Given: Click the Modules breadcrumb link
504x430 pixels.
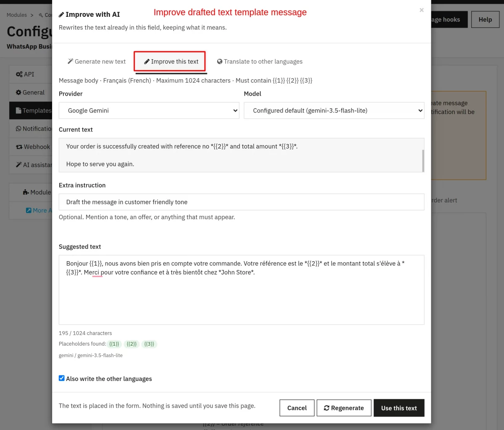Looking at the screenshot, I should point(17,15).
